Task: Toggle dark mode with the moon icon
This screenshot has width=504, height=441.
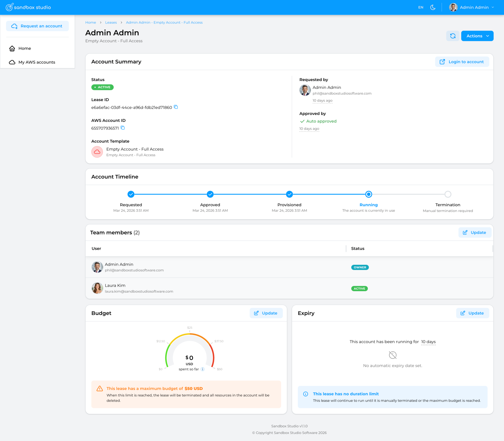Action: 433,7
